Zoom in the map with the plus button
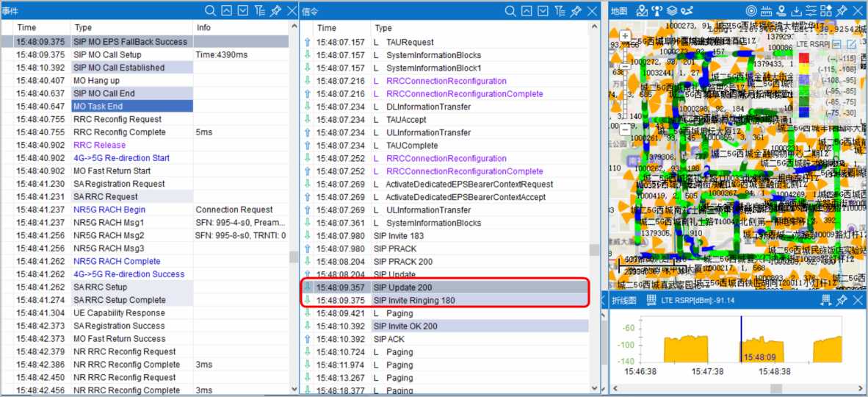The image size is (868, 397). (x=625, y=36)
